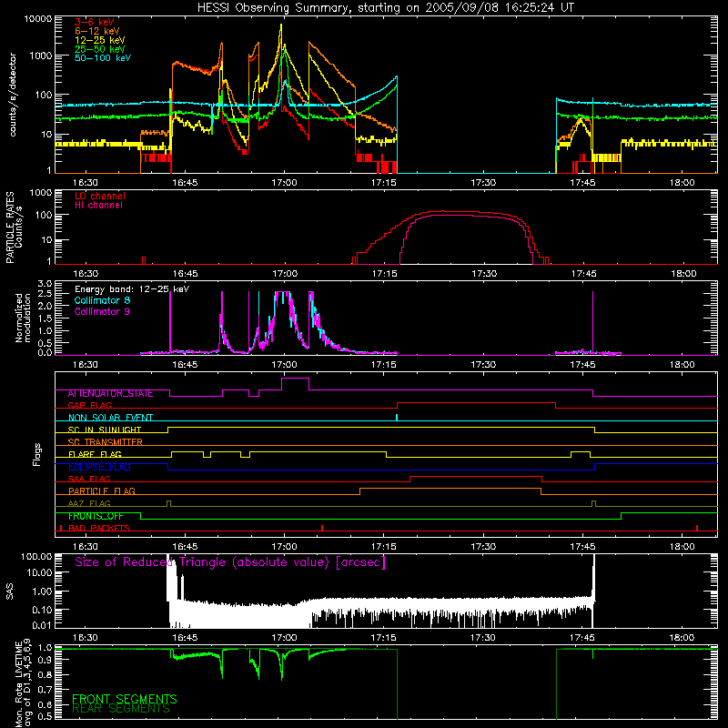
Task: Select the green 25-50 keV legend label
Action: [100, 49]
